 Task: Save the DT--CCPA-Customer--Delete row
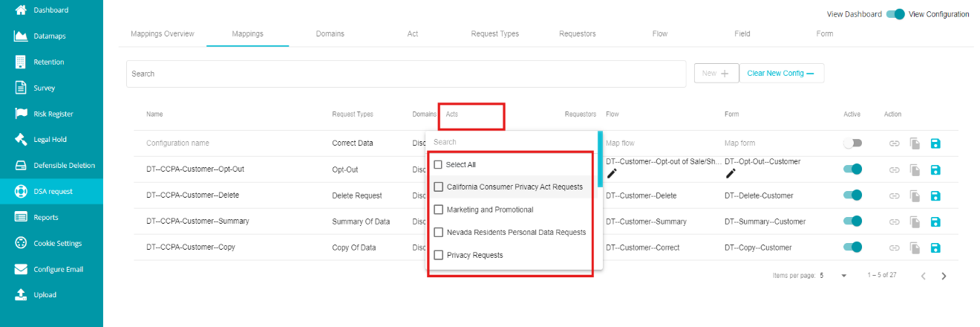pyautogui.click(x=935, y=196)
